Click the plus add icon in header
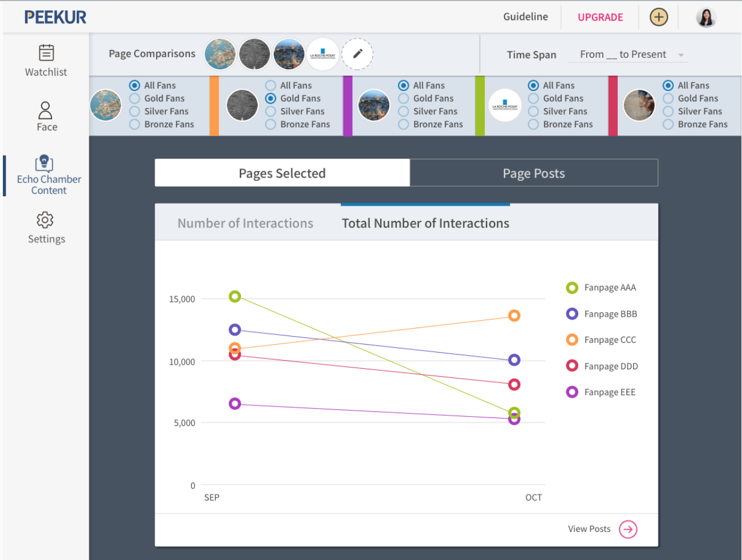 659,17
